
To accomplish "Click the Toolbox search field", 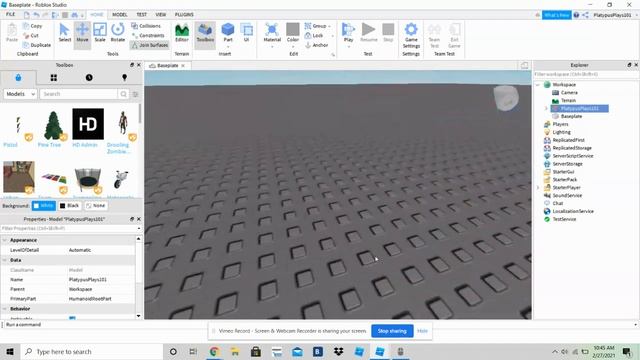I will 78,94.
